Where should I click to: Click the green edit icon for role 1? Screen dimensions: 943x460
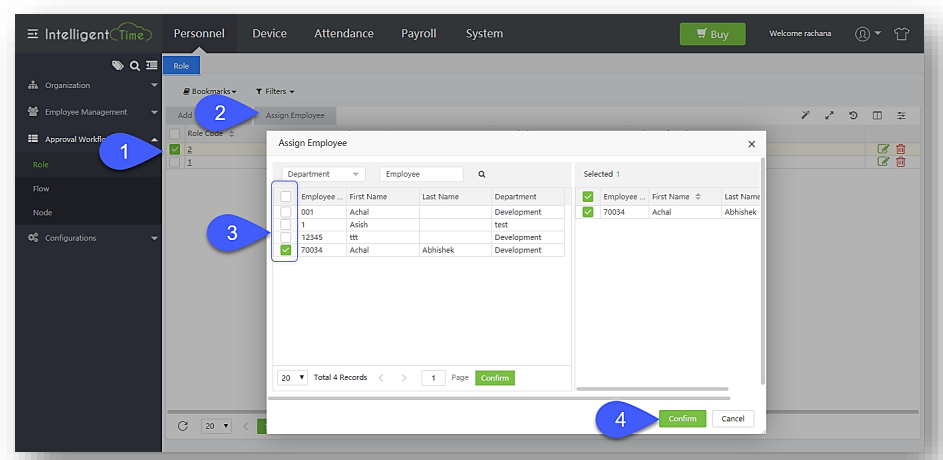883,162
